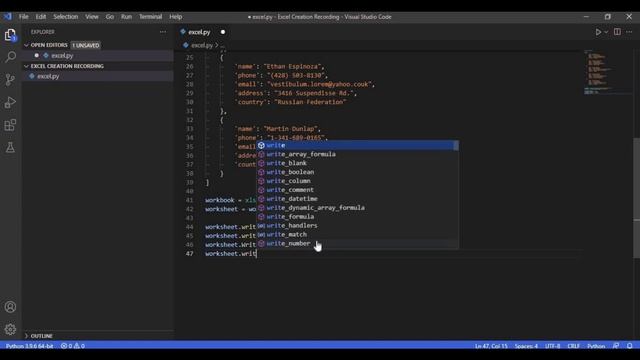Screen dimensions: 640x360
Task: Open the run button dropdown arrow
Action: tap(606, 32)
